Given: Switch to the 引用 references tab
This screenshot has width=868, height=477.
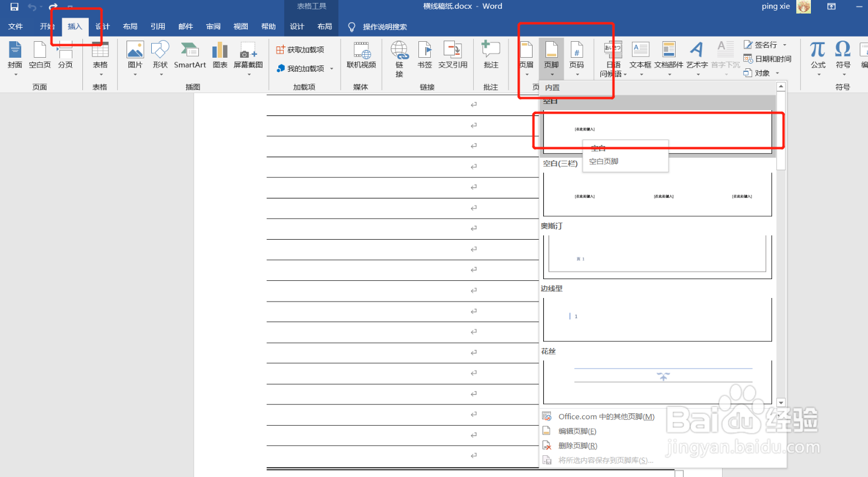Looking at the screenshot, I should 158,26.
